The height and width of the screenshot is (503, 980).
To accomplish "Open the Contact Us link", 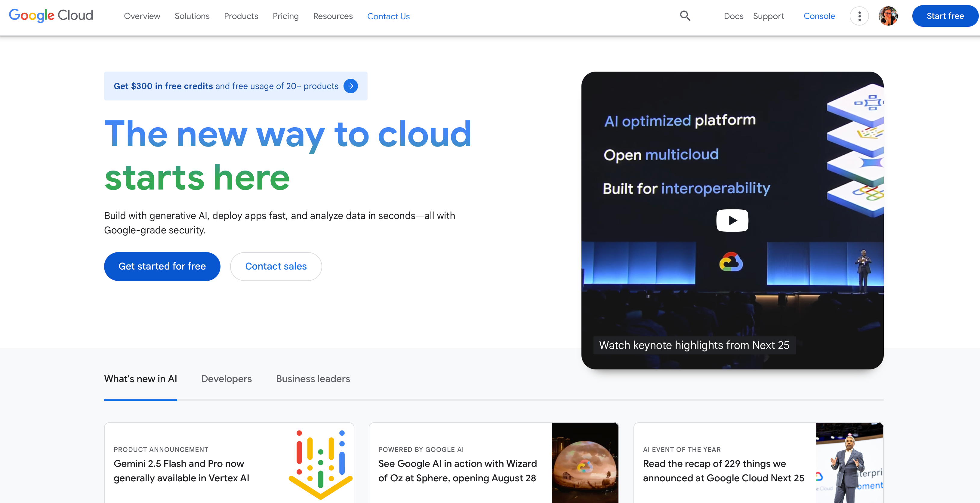I will coord(388,16).
